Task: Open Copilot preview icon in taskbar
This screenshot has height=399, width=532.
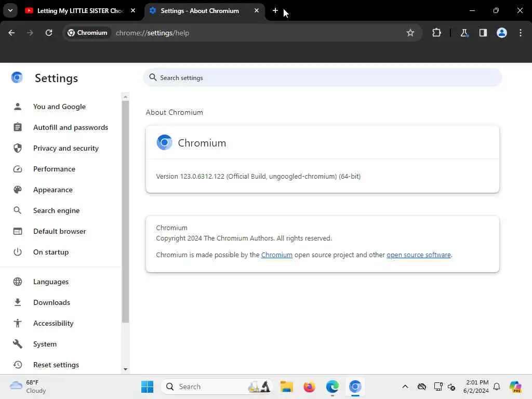Action: 515,387
